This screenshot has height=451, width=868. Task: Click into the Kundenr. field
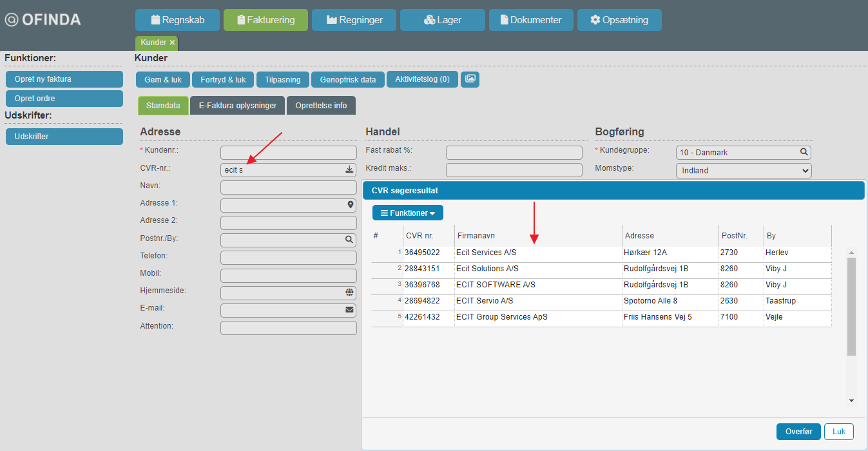(289, 153)
